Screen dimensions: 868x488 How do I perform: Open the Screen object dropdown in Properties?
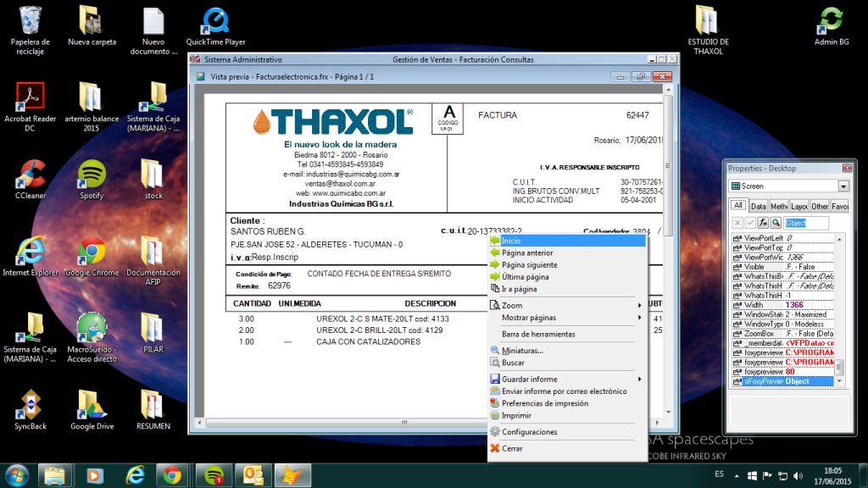point(843,186)
